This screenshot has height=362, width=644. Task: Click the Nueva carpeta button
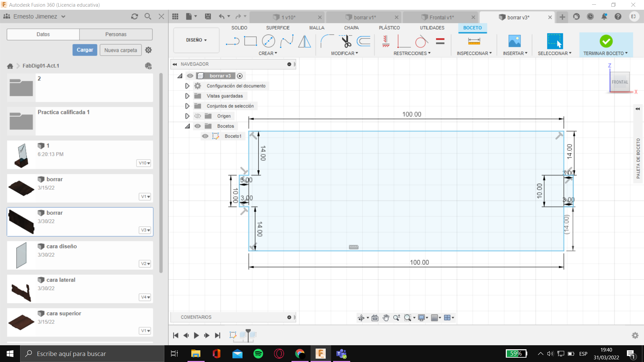120,50
